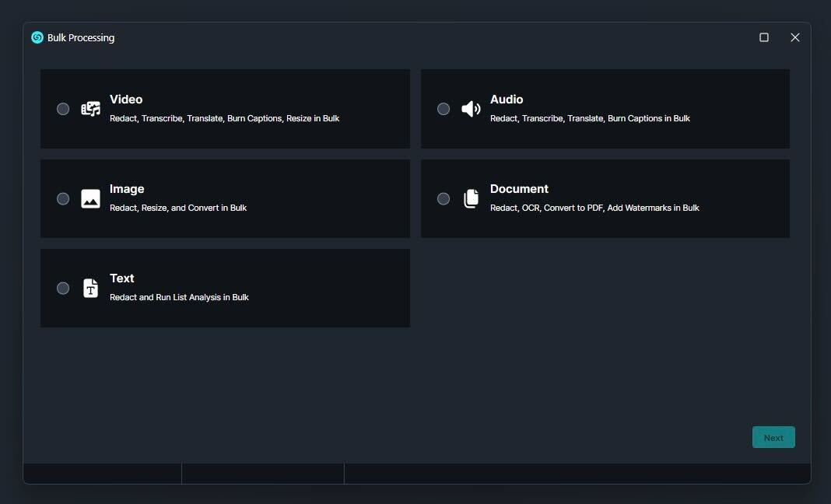Image resolution: width=831 pixels, height=504 pixels.
Task: Click the Text file icon
Action: [x=91, y=289]
